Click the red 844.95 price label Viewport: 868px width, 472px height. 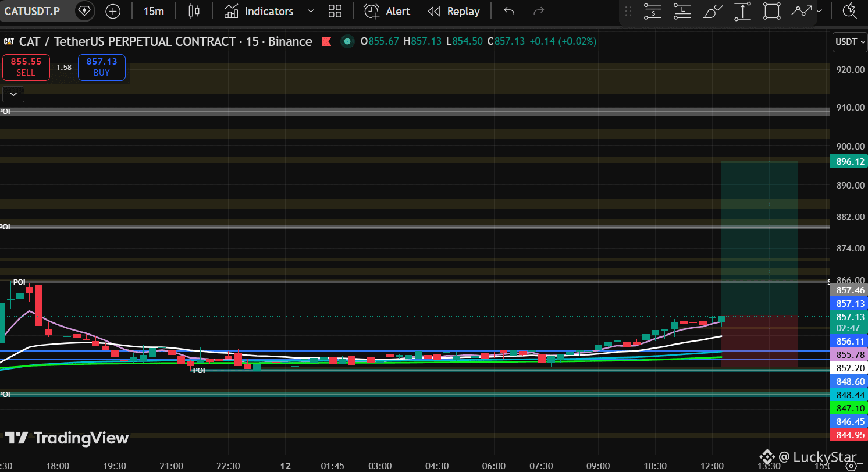point(850,435)
